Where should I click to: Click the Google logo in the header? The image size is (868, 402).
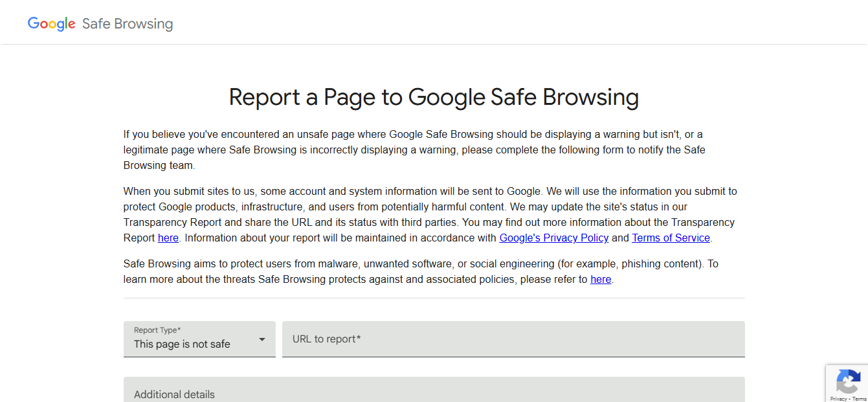pyautogui.click(x=52, y=24)
